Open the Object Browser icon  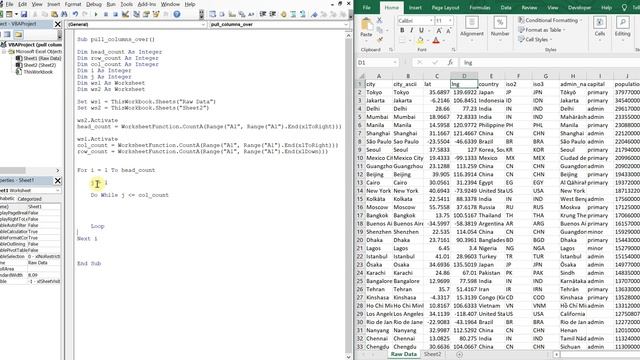pyautogui.click(x=156, y=14)
